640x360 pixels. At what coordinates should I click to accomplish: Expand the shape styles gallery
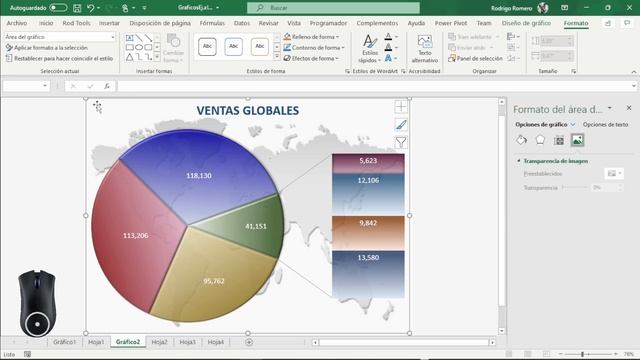coord(277,57)
